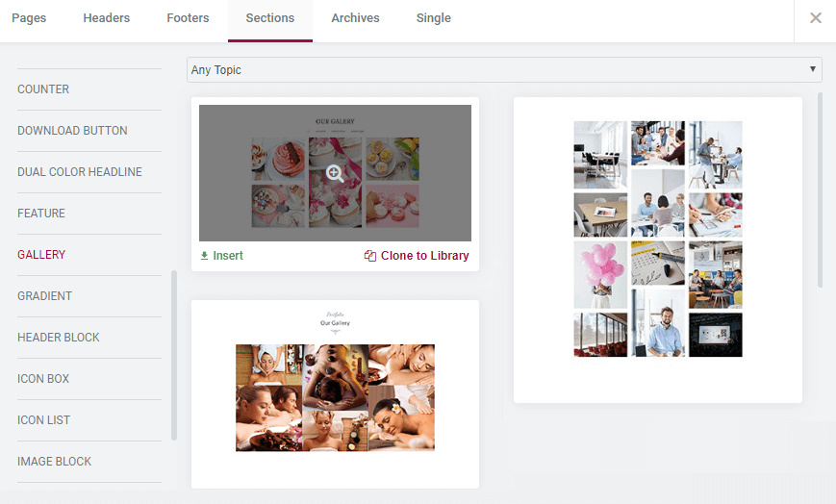Viewport: 836px width, 504px height.
Task: Click the Clone to Library copy icon
Action: pos(370,256)
